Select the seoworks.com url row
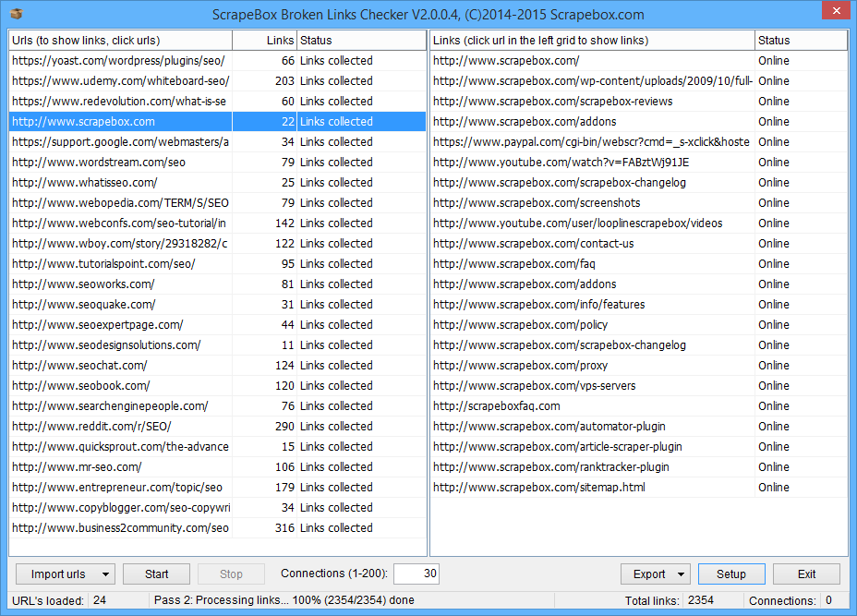This screenshot has height=616, width=857. tap(217, 284)
